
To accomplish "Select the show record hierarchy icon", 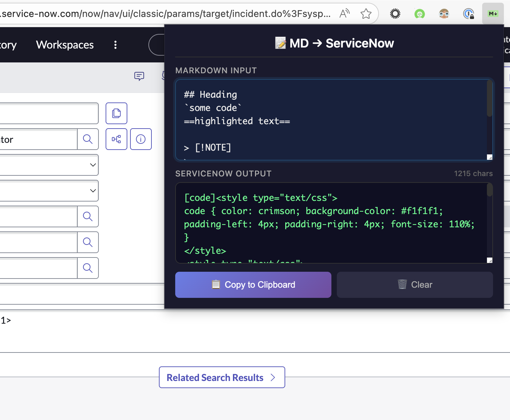I will point(116,139).
